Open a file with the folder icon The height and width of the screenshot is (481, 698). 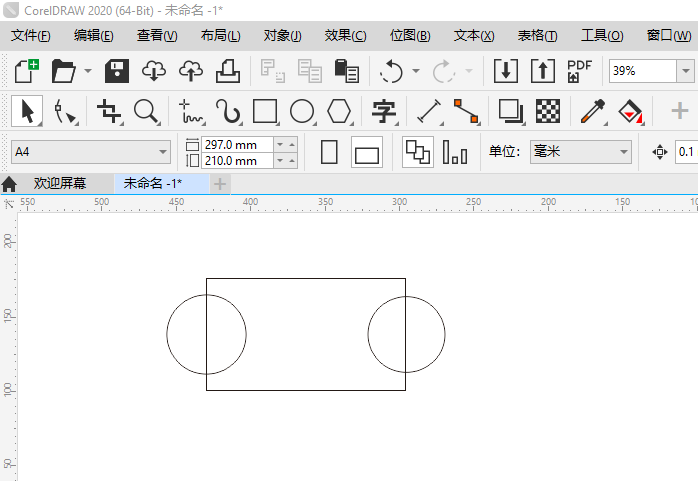[64, 71]
